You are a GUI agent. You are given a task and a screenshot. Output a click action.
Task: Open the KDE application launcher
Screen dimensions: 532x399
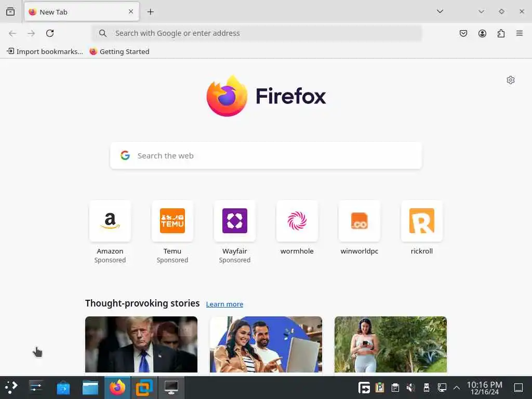(11, 388)
